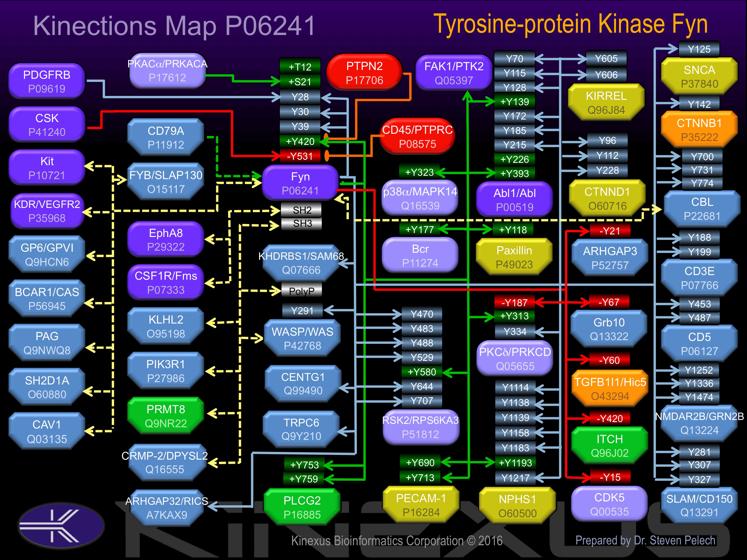Click the Grb10 Q13322 node

(x=609, y=329)
